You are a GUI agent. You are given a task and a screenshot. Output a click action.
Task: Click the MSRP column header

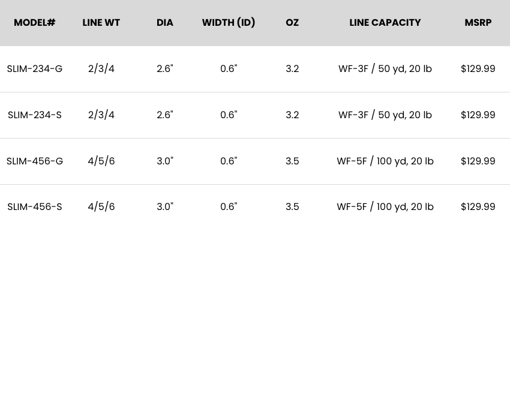(478, 23)
